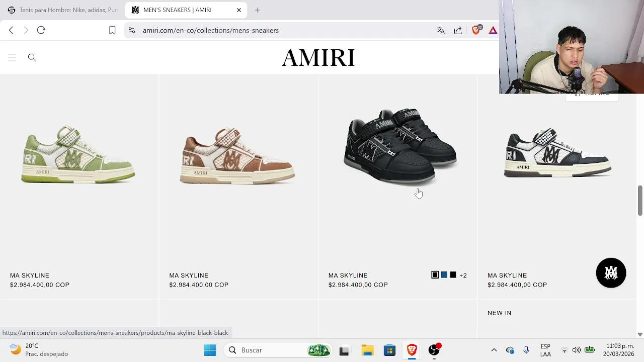Viewport: 644px width, 362px height.
Task: Open the black and white sneaker image
Action: coord(557,152)
